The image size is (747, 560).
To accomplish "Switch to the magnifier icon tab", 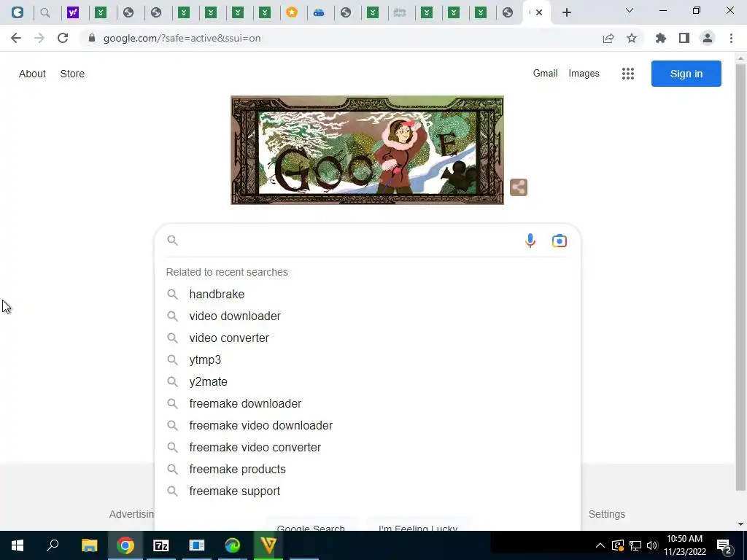I will click(44, 12).
